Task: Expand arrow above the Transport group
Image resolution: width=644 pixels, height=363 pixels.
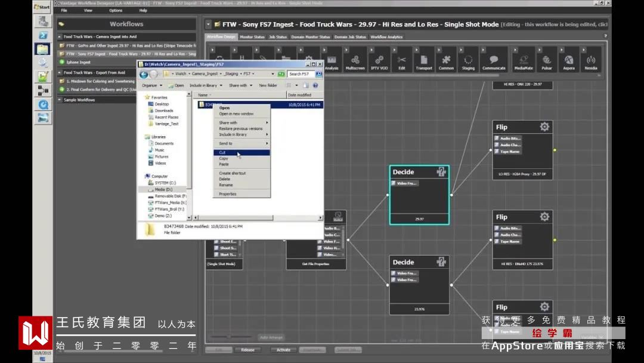Action: tap(416, 50)
